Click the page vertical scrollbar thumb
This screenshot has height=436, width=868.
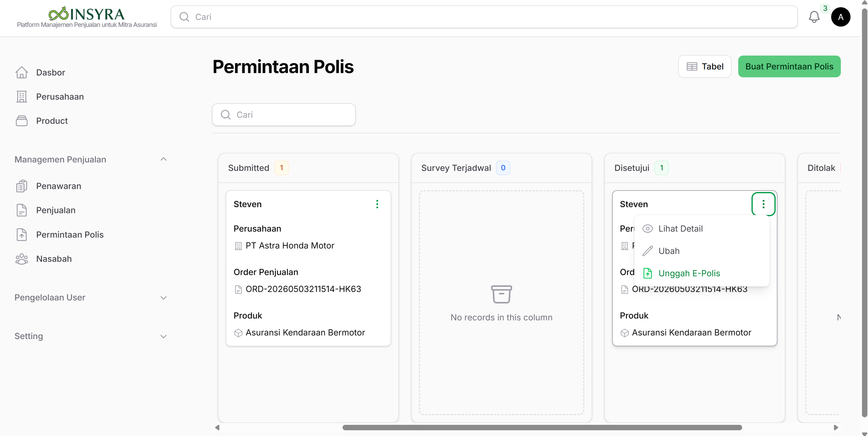click(865, 213)
